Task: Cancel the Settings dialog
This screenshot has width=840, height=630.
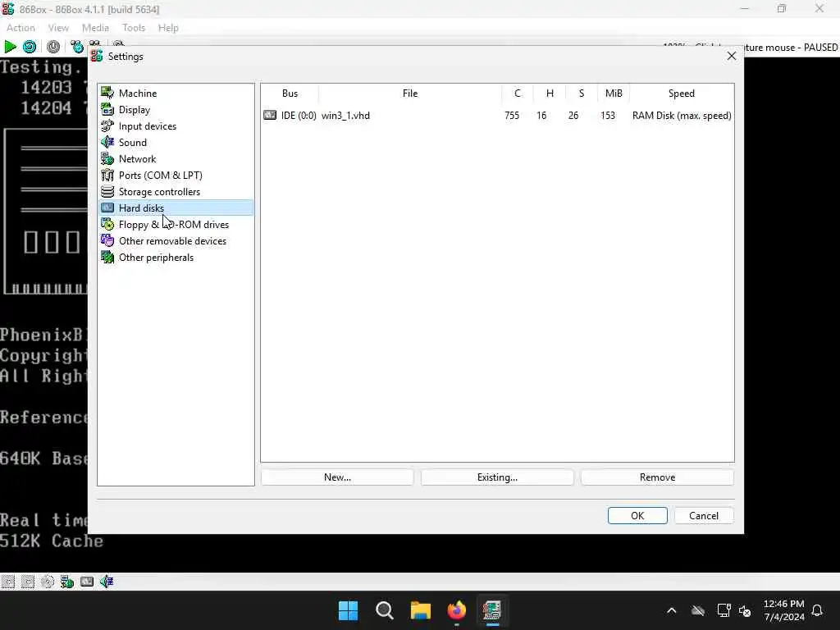Action: (x=704, y=516)
